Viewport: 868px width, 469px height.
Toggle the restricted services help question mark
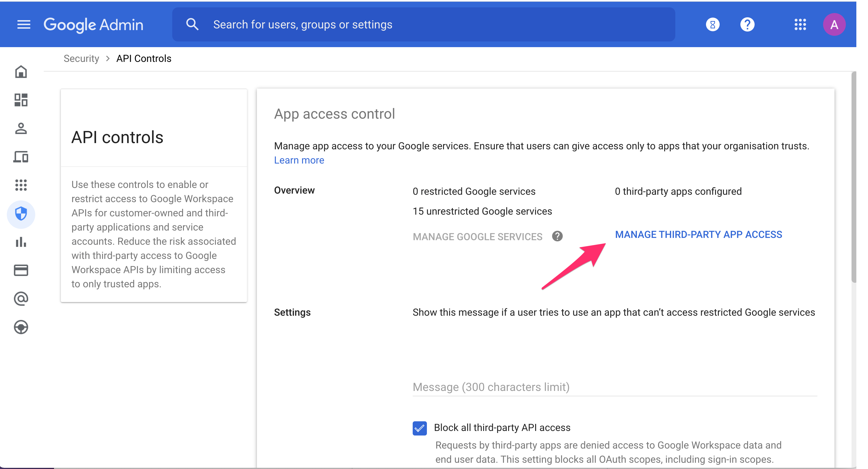pyautogui.click(x=558, y=236)
